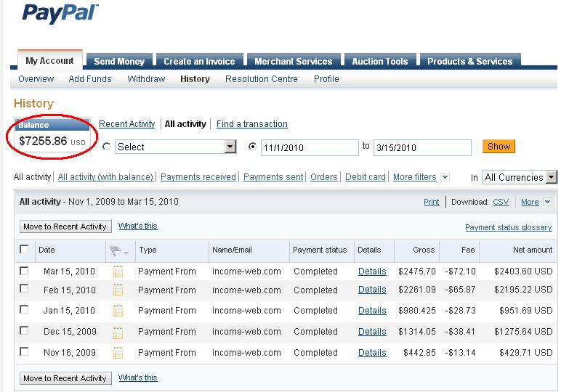The image size is (569, 392).
Task: Click the Recent Activity link
Action: point(127,124)
